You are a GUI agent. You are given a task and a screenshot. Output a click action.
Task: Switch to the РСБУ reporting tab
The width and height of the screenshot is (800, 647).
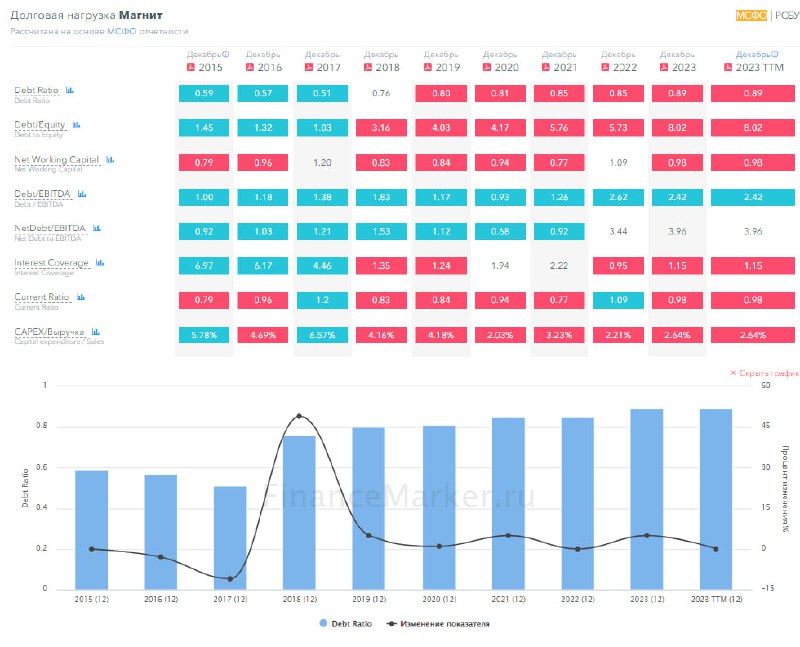[787, 16]
